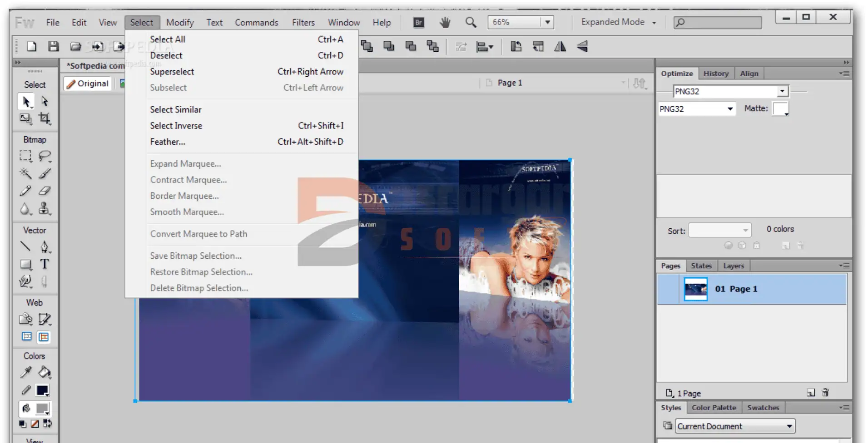This screenshot has height=443, width=868.
Task: Collapse the right panel dock with the double arrows
Action: click(846, 63)
